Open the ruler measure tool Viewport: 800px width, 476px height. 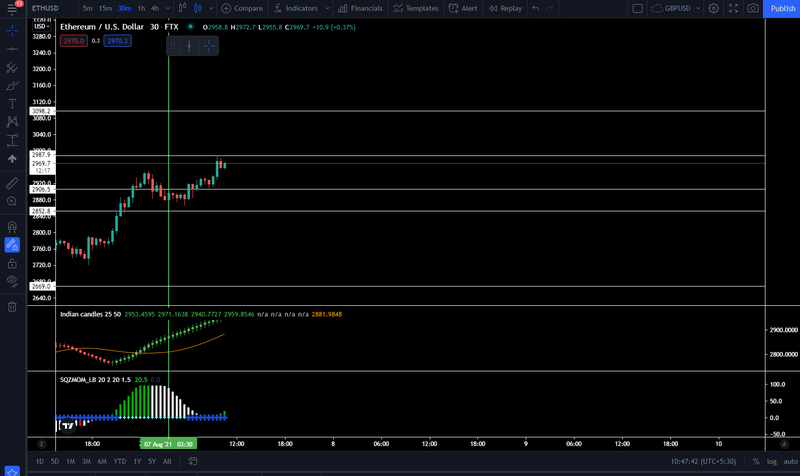pyautogui.click(x=12, y=183)
